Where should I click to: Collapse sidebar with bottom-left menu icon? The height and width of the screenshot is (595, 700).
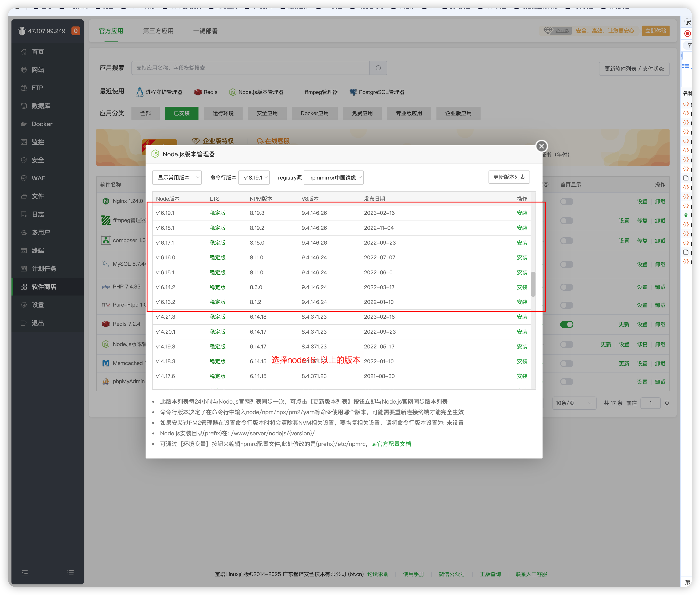click(x=25, y=573)
